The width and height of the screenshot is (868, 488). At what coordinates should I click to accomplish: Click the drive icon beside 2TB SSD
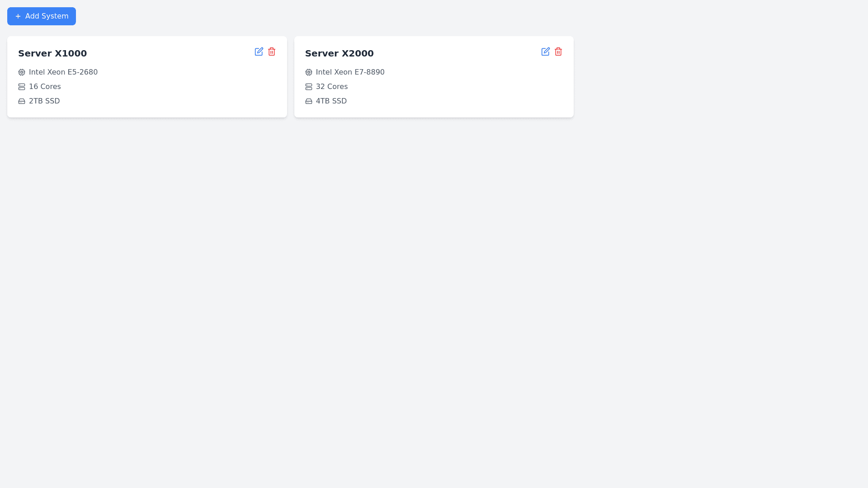click(x=22, y=101)
